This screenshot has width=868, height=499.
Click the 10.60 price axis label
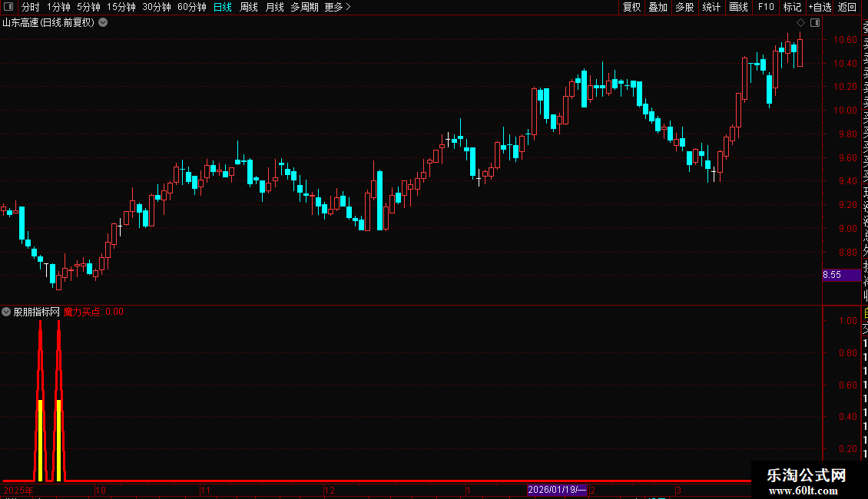pos(845,40)
